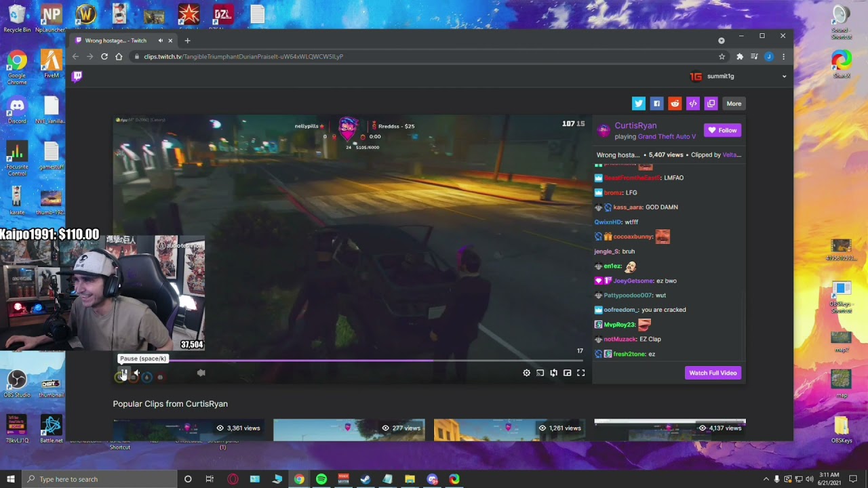Screen dimensions: 868x488
Task: Open popular clip thumbnail with 277 views
Action: coord(349,430)
